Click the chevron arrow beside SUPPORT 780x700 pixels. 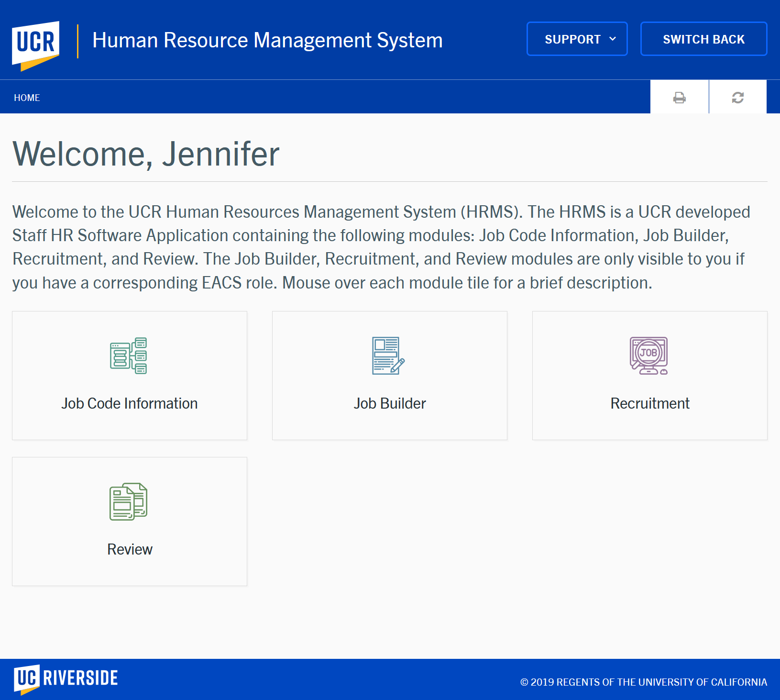coord(613,39)
